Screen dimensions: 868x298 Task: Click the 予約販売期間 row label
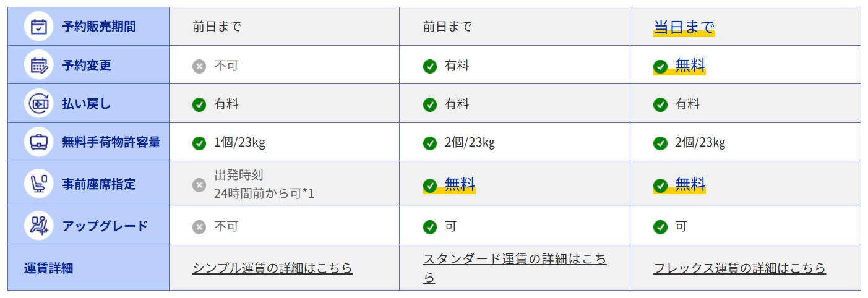click(x=99, y=27)
